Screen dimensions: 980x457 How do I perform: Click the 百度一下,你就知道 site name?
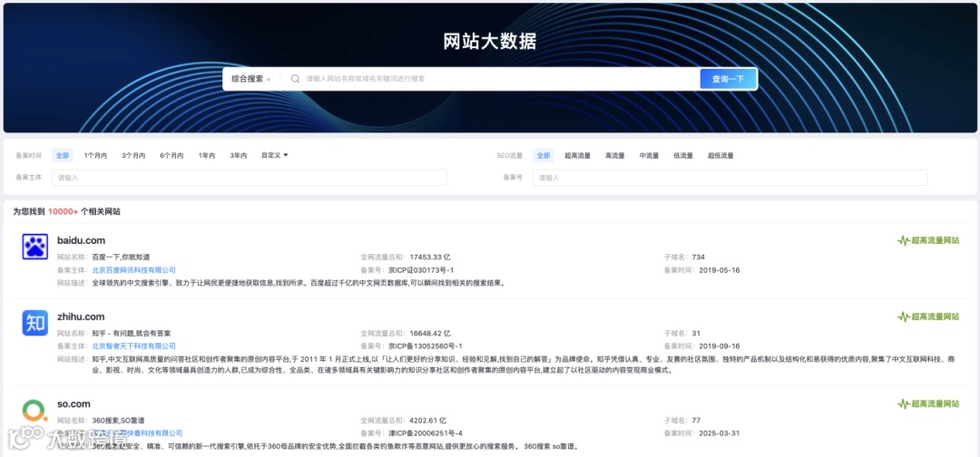coord(122,257)
